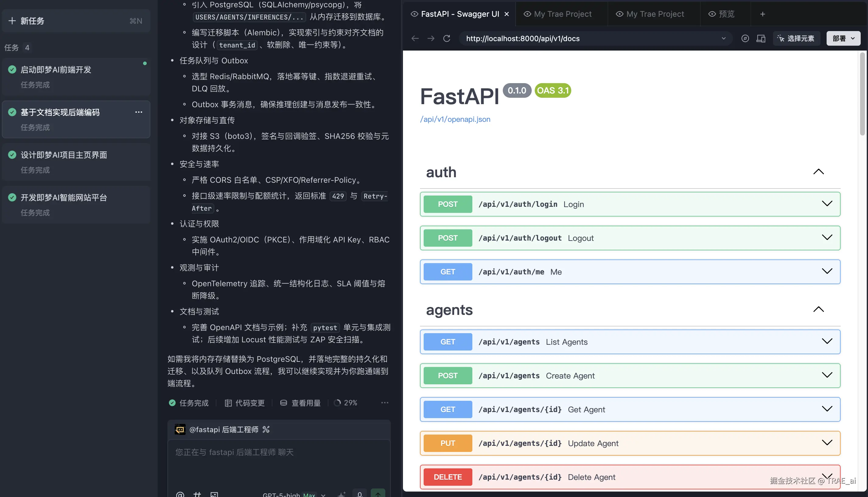
Task: Go back in the preview browser
Action: [x=415, y=39]
